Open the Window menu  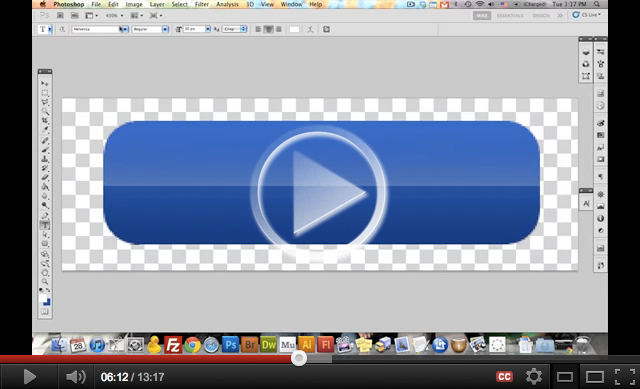[291, 4]
